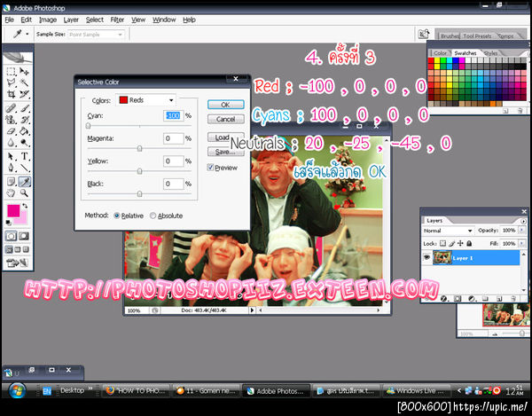Image resolution: width=532 pixels, height=416 pixels.
Task: Create a new layer in Layers panel
Action: (499, 299)
